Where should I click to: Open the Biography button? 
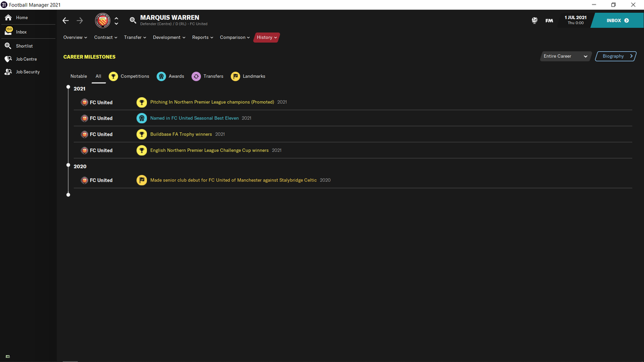pos(616,56)
